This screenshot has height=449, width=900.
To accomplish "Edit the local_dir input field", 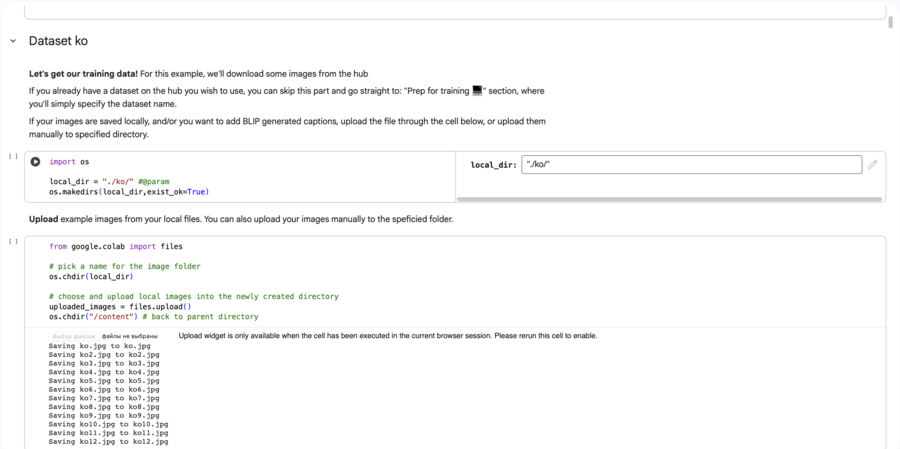I will tap(692, 165).
